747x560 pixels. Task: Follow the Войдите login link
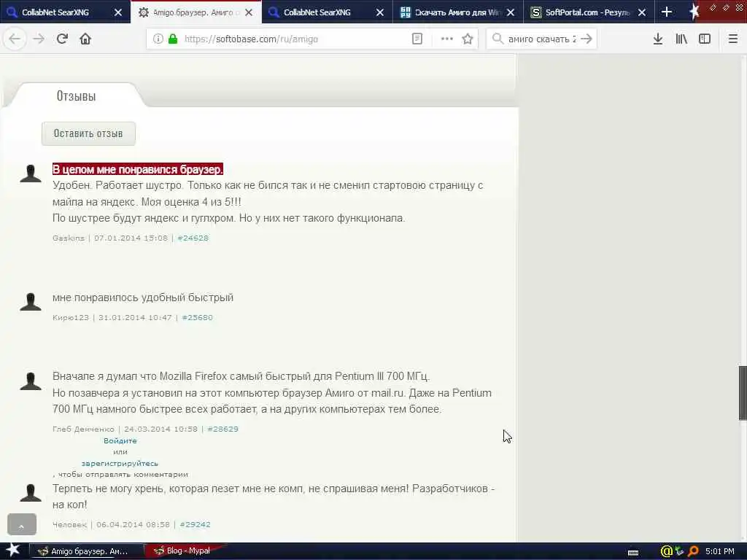coord(120,441)
